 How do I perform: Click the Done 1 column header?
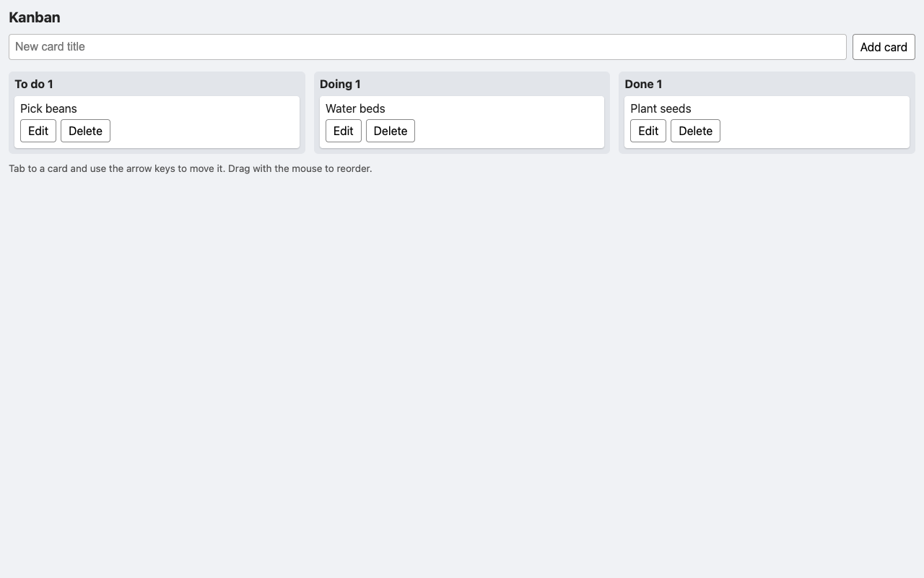643,84
